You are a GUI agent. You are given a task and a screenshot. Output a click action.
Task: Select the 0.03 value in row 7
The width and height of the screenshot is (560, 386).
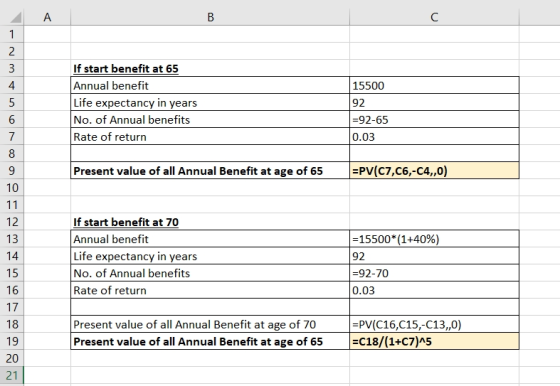434,136
